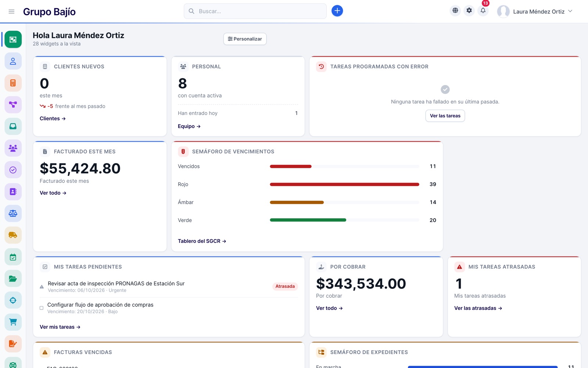588x368 pixels.
Task: Follow the Equipo link
Action: pyautogui.click(x=189, y=126)
